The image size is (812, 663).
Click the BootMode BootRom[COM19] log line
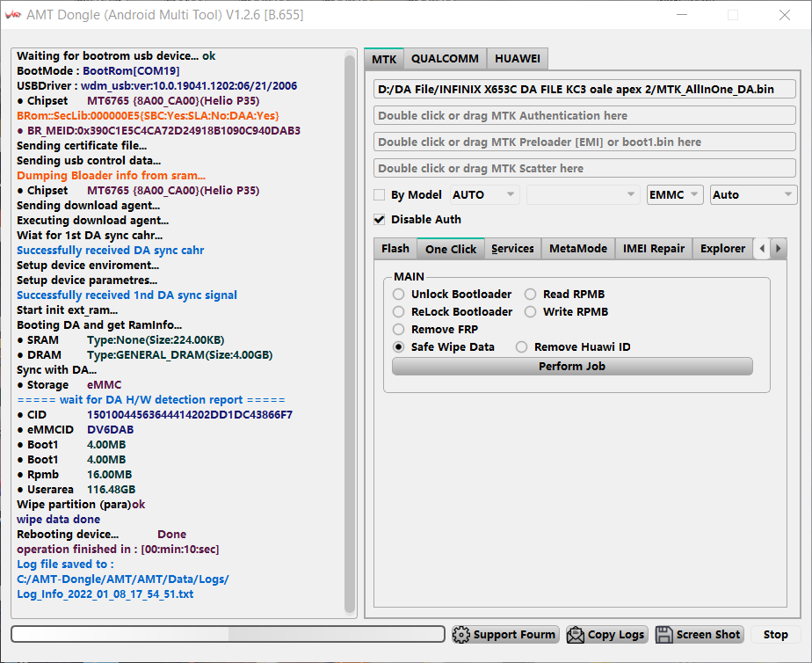98,71
